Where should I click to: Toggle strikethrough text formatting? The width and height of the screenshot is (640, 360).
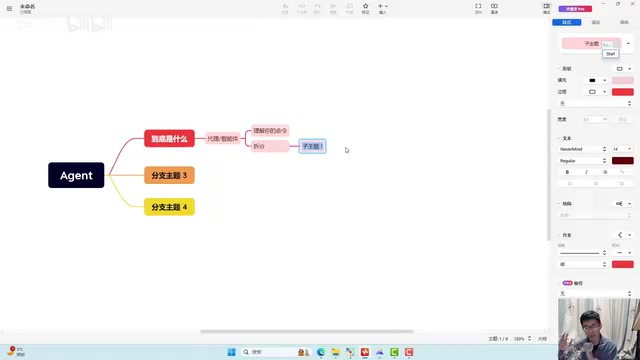coord(605,172)
